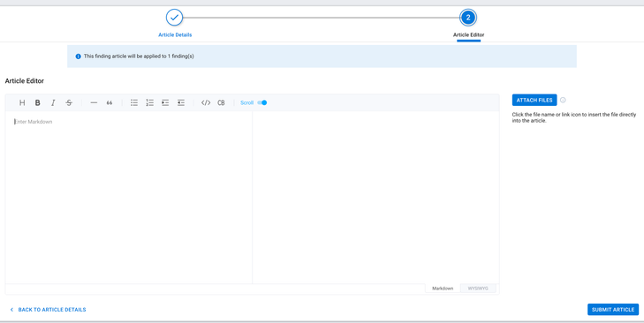Screen dimensions: 644x323
Task: Insert inline code
Action: 206,102
